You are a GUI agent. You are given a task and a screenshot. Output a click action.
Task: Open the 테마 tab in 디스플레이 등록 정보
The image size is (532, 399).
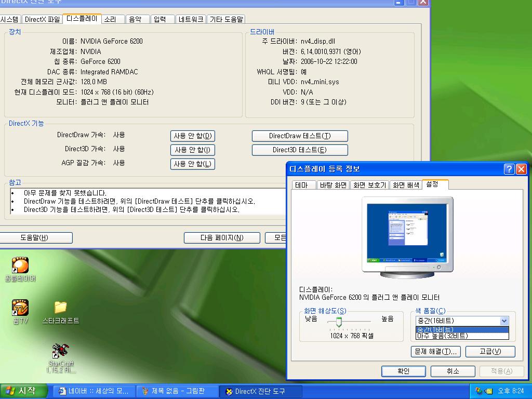(304, 185)
